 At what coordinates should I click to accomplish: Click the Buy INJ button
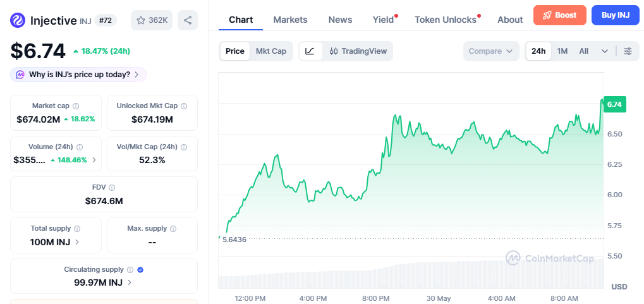click(616, 15)
